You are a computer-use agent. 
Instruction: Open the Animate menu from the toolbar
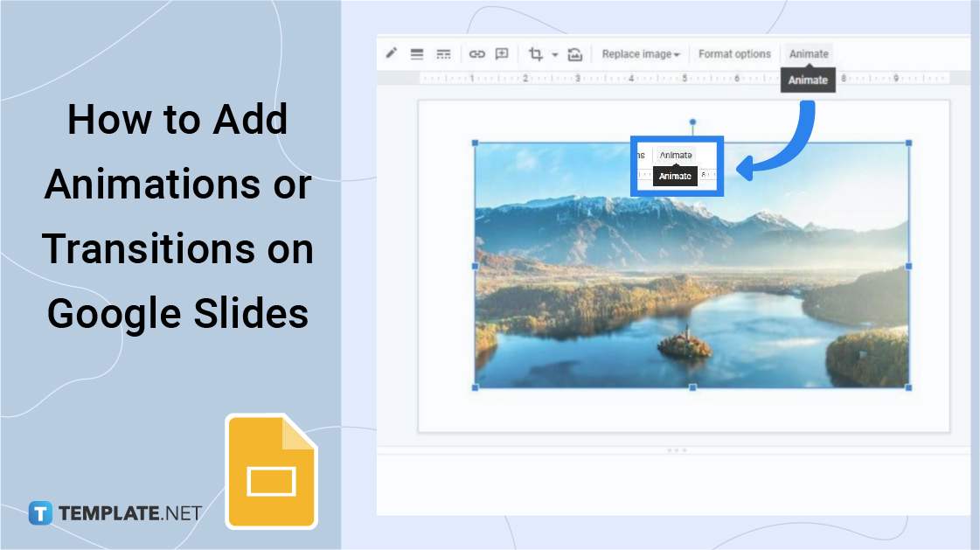click(808, 53)
